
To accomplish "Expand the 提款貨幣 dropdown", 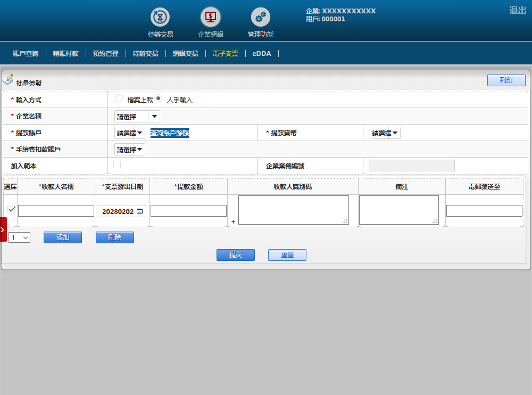I will pos(385,133).
